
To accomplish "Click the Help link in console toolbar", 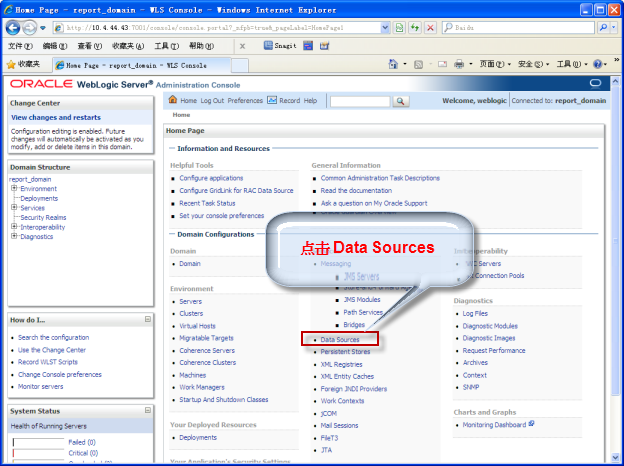I will coord(310,101).
